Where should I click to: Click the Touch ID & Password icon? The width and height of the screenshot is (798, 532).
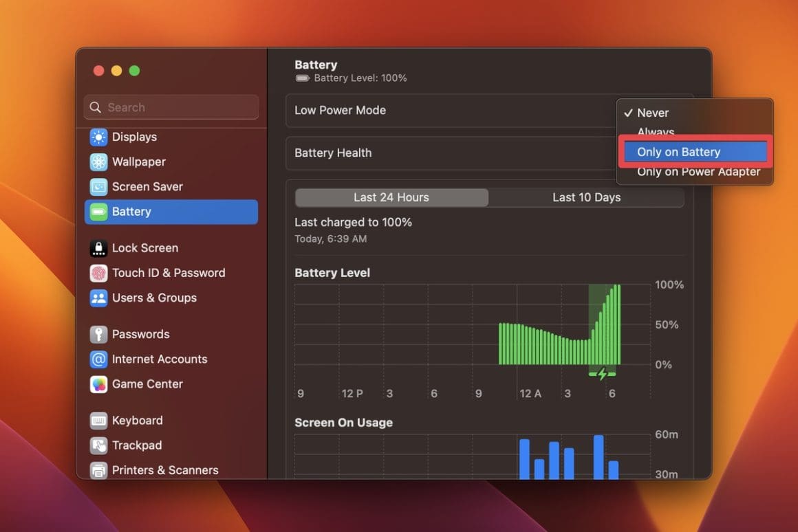point(98,273)
